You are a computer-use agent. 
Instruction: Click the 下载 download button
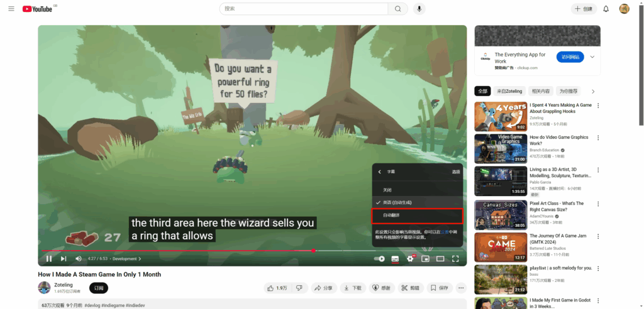point(353,288)
